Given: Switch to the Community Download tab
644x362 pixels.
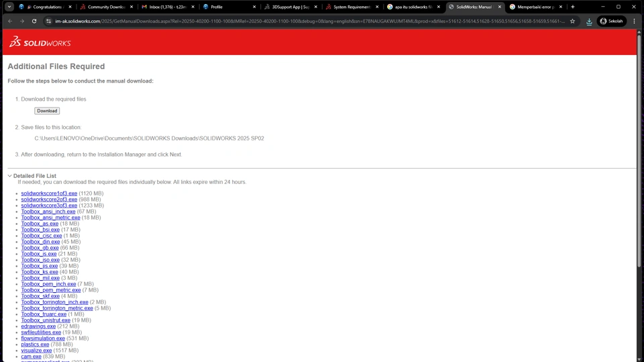Looking at the screenshot, I should (x=106, y=7).
